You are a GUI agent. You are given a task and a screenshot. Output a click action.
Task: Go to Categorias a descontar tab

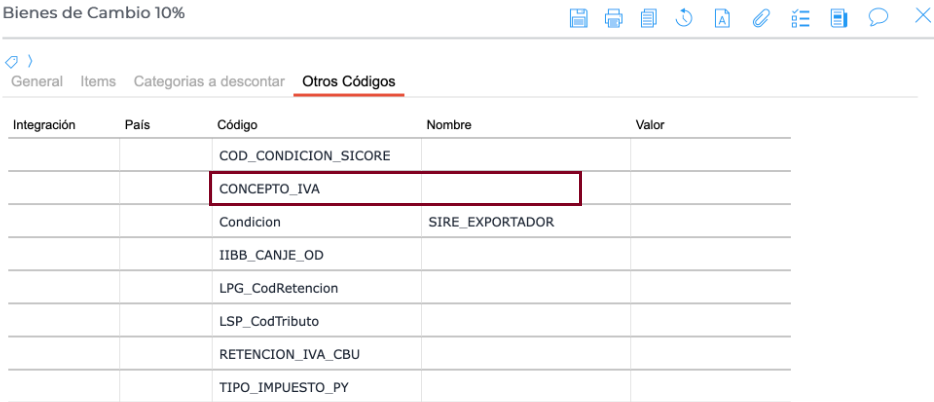click(209, 81)
